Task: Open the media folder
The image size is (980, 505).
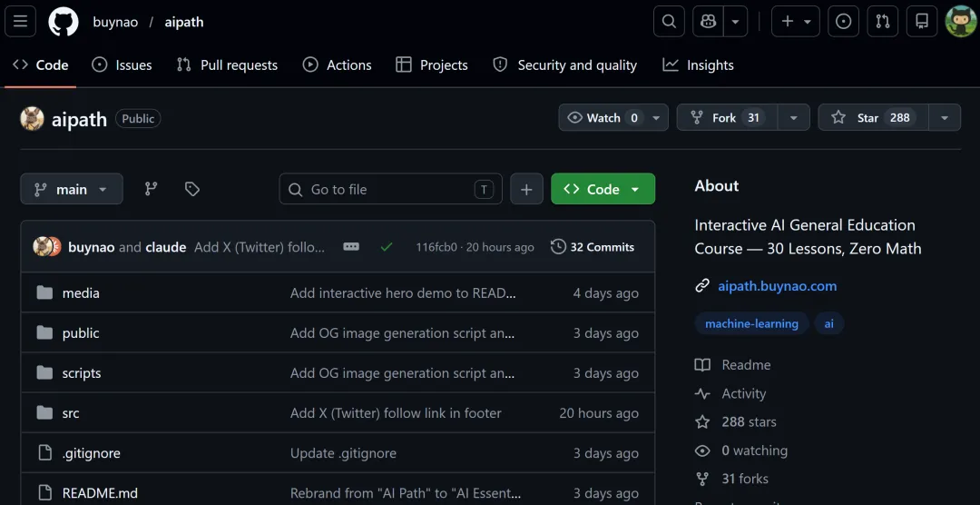Action: coord(81,292)
